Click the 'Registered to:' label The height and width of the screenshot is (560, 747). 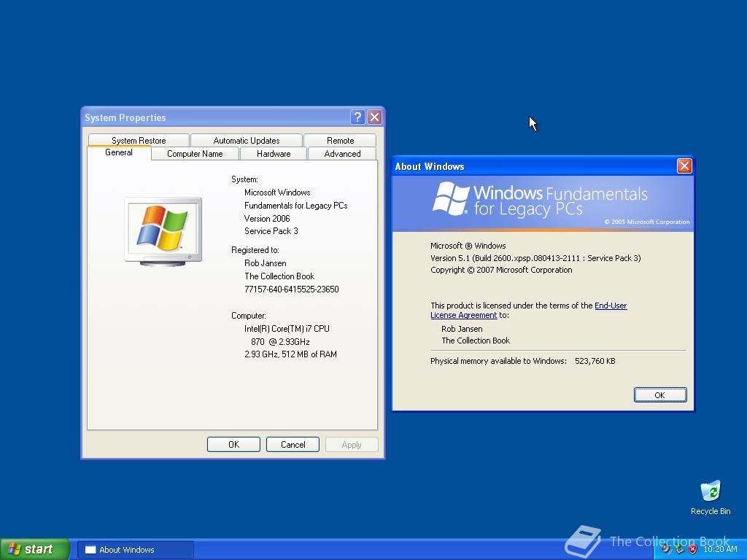[255, 250]
